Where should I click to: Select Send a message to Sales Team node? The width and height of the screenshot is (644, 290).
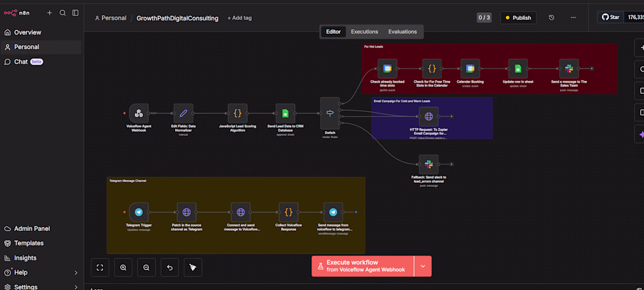coord(569,69)
